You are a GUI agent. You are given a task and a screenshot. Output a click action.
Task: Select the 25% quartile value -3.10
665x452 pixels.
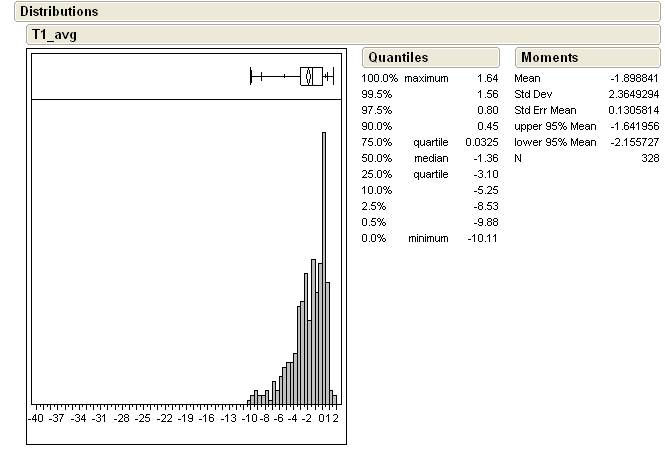point(484,174)
